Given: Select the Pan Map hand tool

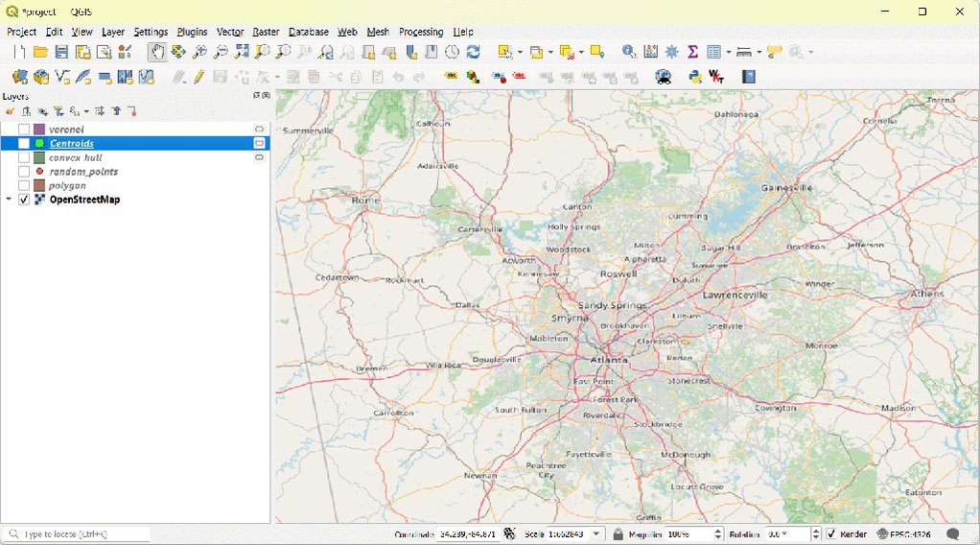Looking at the screenshot, I should point(157,52).
